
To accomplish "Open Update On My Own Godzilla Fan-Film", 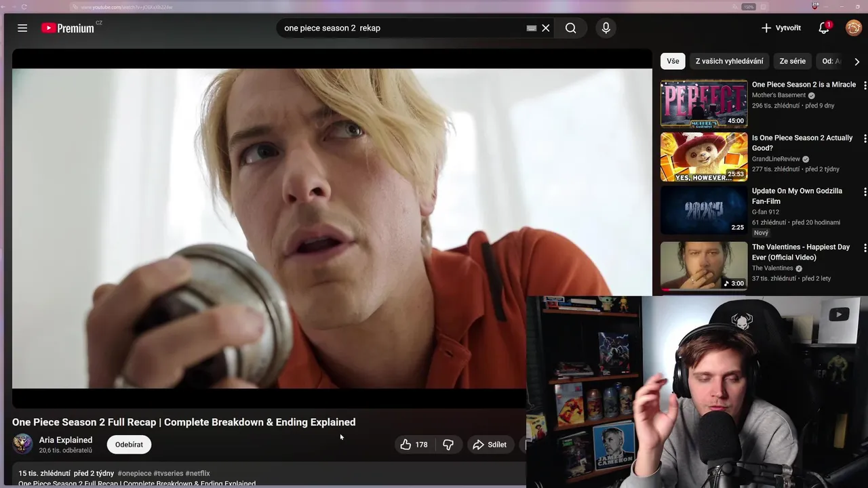I will coord(797,196).
